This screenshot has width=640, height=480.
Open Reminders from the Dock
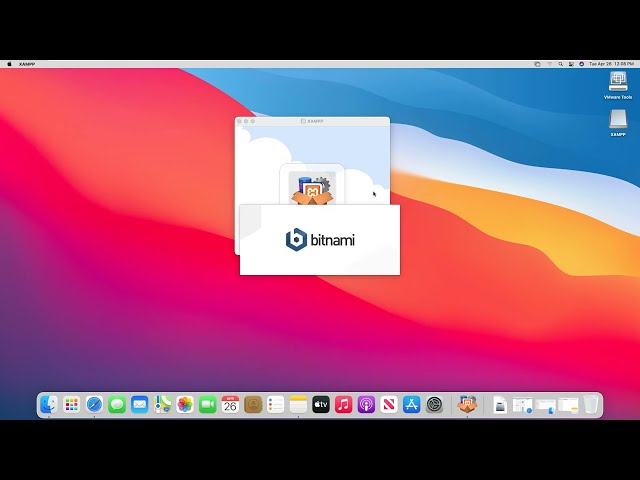[x=276, y=405]
